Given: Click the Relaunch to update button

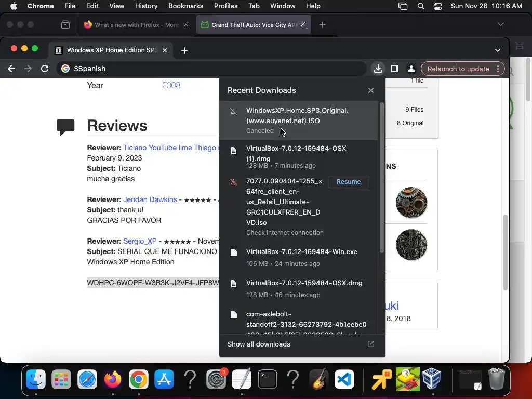Looking at the screenshot, I should point(458,69).
